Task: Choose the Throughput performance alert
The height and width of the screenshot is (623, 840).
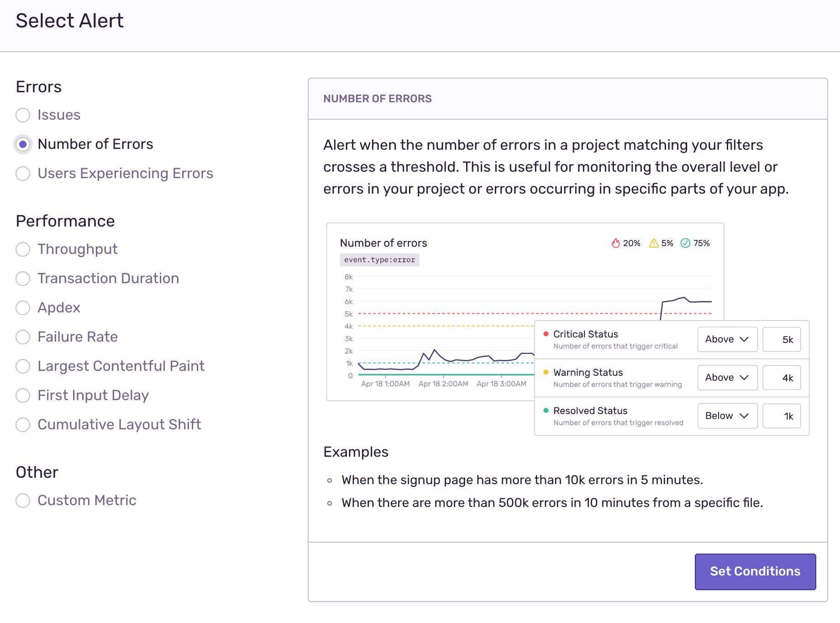Action: click(x=23, y=249)
